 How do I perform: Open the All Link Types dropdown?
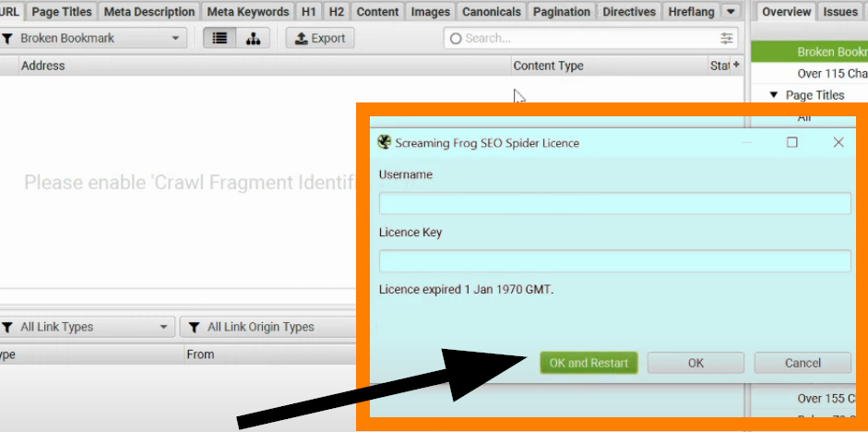(x=87, y=327)
